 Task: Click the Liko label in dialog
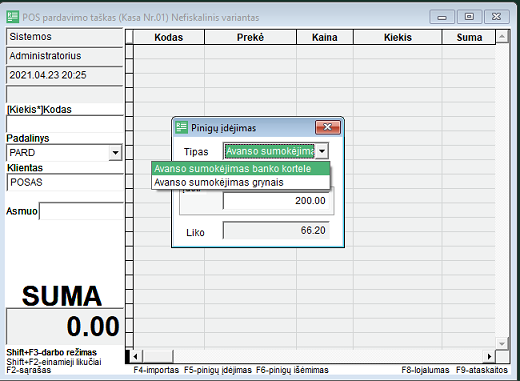195,232
